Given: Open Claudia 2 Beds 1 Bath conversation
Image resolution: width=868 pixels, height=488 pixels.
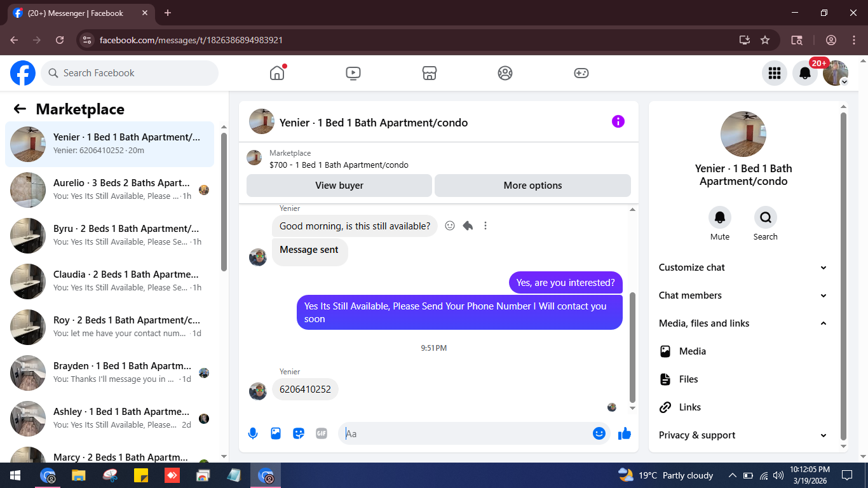Looking at the screenshot, I should (x=109, y=281).
